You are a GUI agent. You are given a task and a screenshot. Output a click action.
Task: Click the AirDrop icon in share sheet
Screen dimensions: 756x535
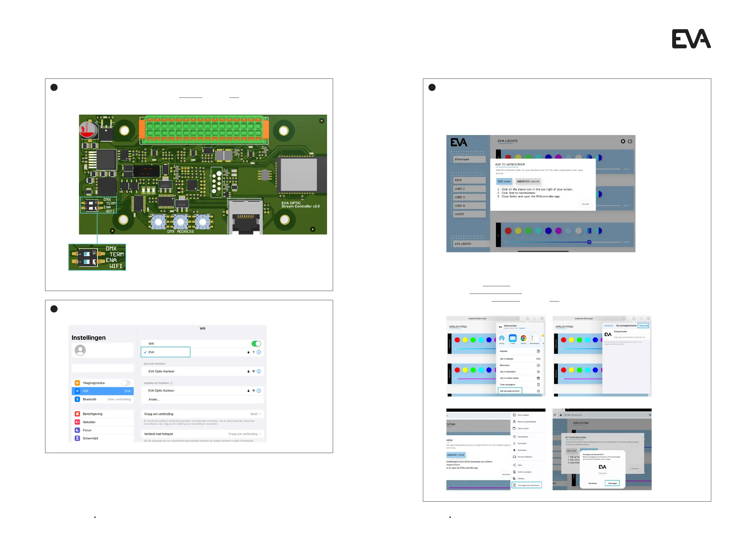501,338
